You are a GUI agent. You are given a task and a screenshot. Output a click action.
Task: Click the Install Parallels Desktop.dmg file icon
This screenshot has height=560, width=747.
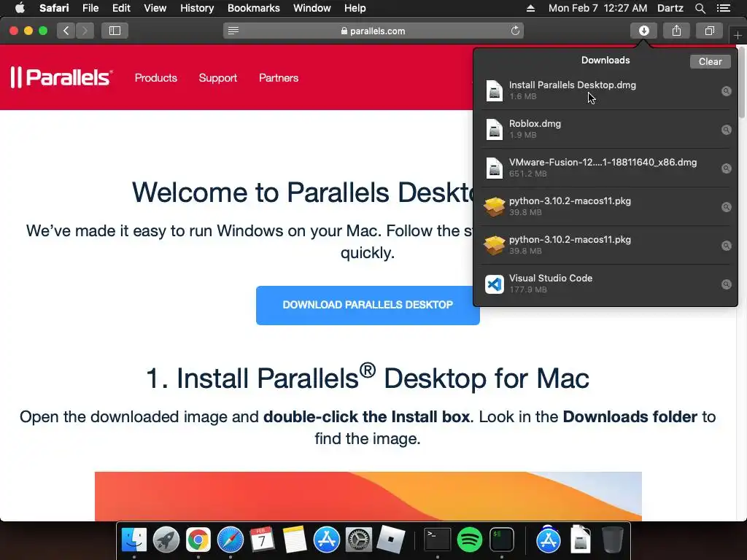point(494,90)
